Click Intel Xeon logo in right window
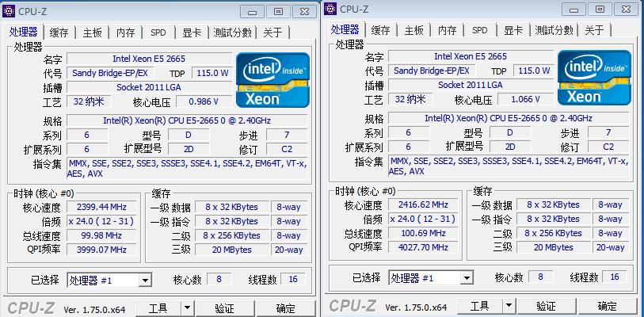Image resolution: width=644 pixels, height=317 pixels. point(594,78)
